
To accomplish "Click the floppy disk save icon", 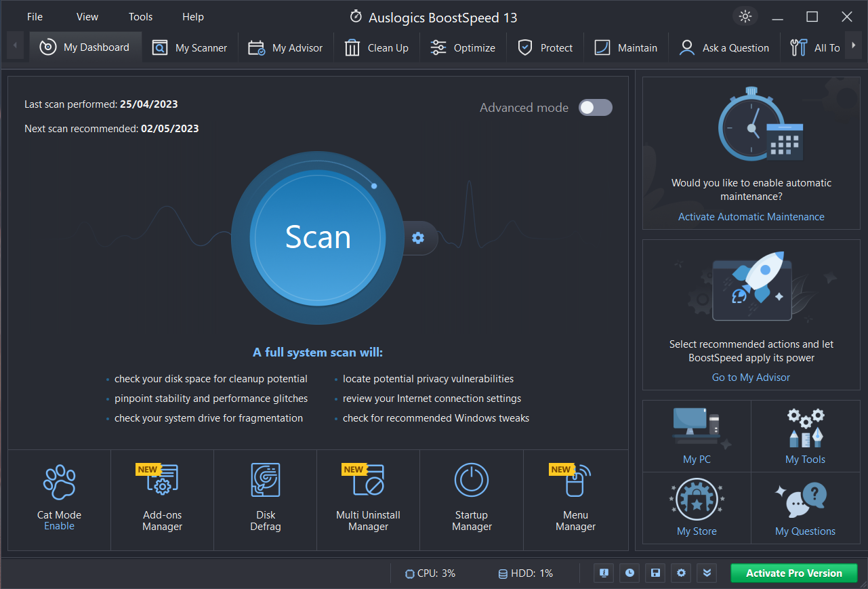I will [x=655, y=573].
